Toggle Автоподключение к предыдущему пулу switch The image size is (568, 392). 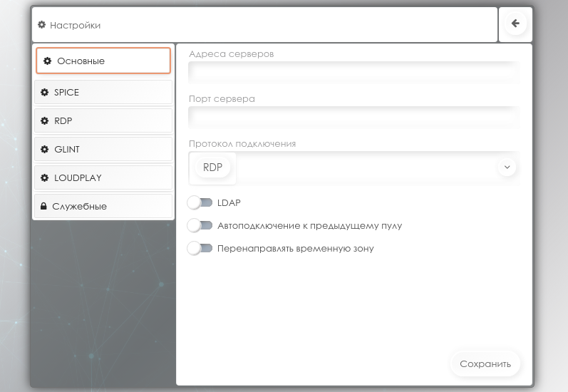point(200,226)
